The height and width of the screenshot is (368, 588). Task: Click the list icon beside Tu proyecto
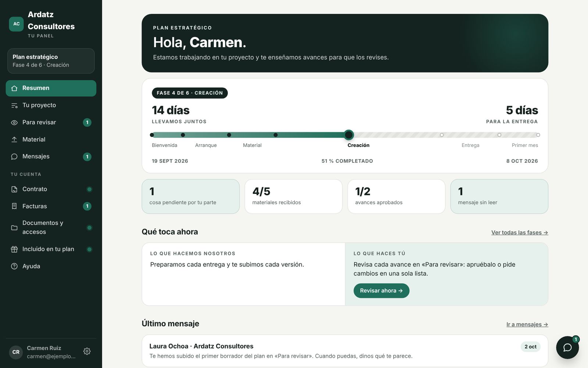coord(14,105)
